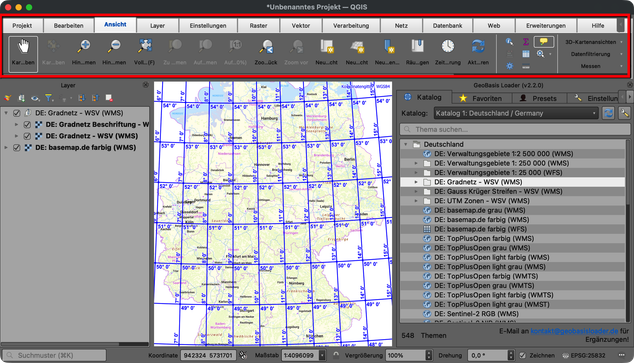This screenshot has width=634, height=363.
Task: Click the Koordinate input field
Action: point(208,355)
